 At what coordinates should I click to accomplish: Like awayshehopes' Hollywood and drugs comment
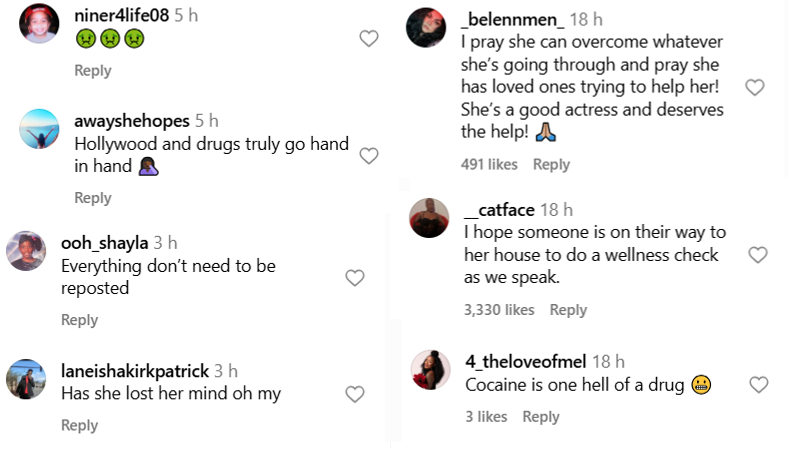click(x=369, y=156)
